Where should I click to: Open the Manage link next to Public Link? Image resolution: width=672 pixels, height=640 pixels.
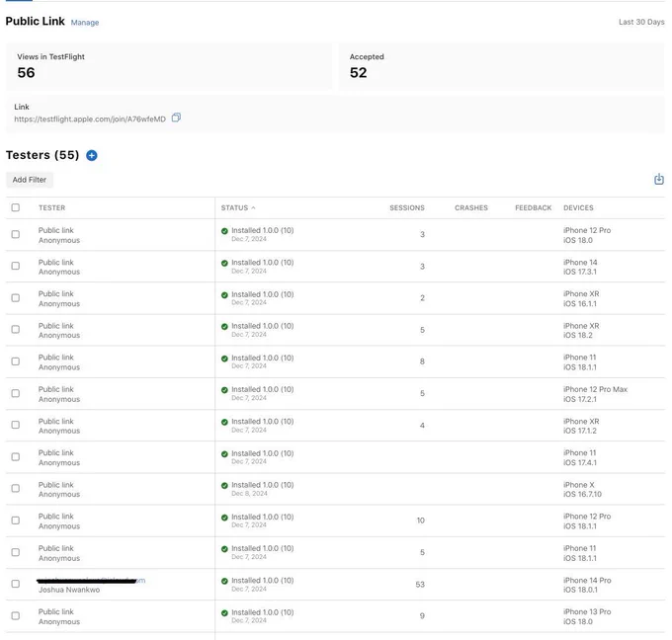84,23
